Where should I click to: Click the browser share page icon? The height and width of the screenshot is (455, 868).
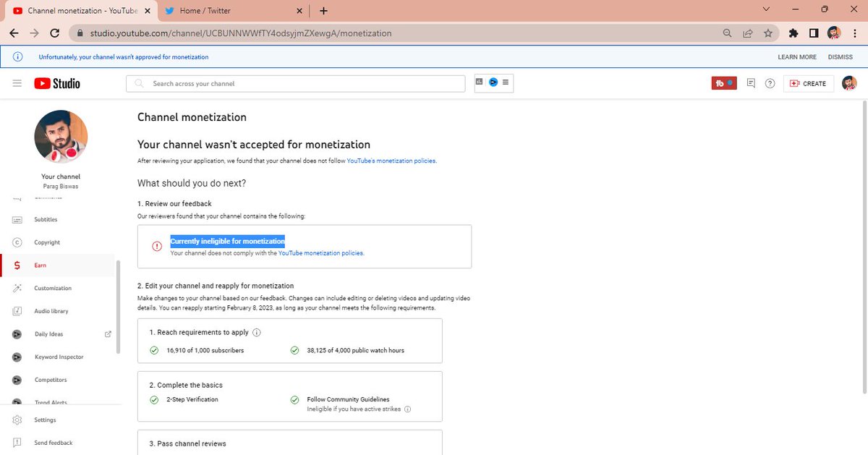coord(748,33)
